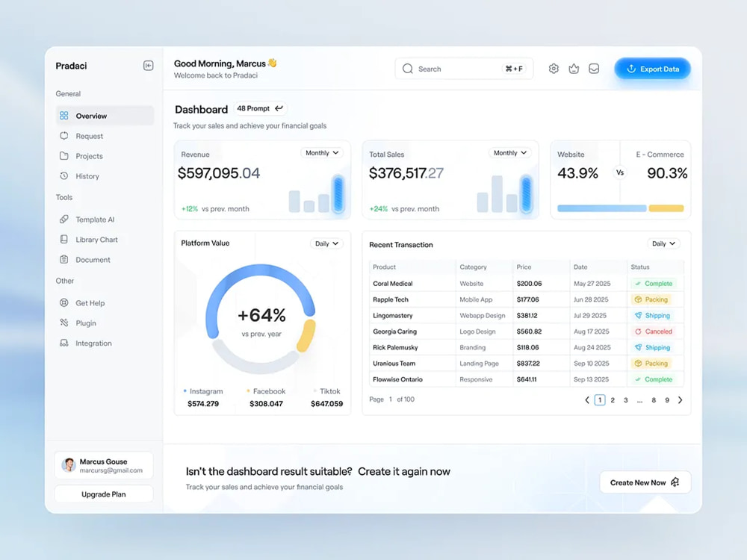This screenshot has width=747, height=560.
Task: Go to transactions page 2
Action: point(613,400)
